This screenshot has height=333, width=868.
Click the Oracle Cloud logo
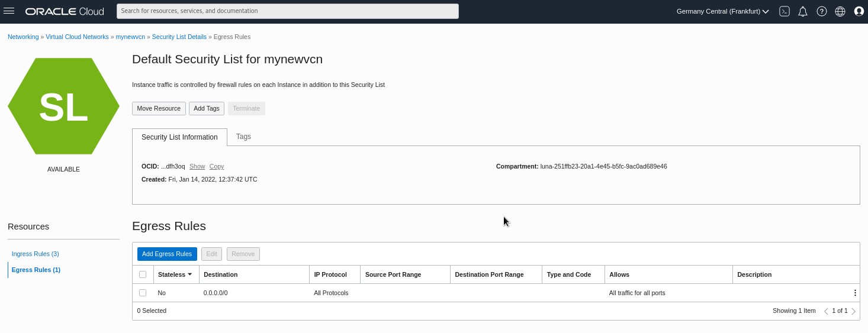[65, 11]
